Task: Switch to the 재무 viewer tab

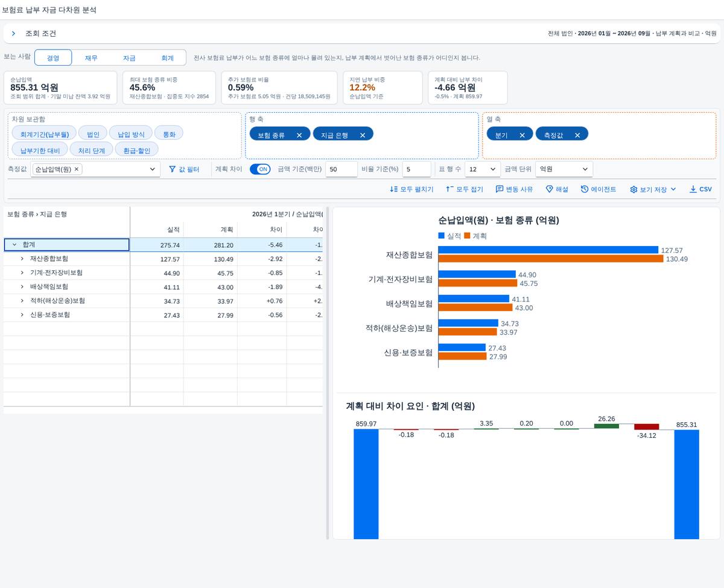Action: [x=91, y=58]
